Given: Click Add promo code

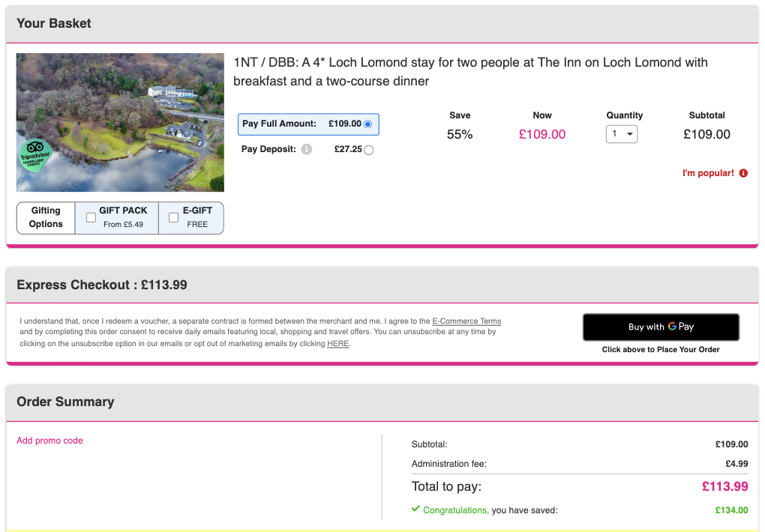Looking at the screenshot, I should pos(49,441).
